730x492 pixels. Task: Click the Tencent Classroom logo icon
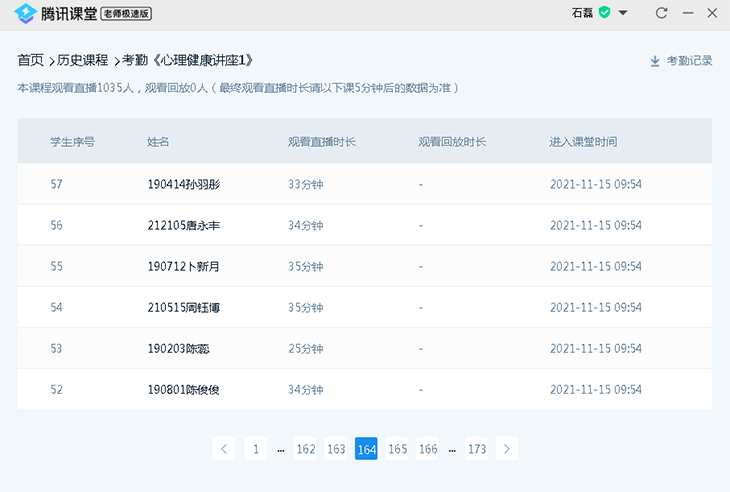[x=25, y=13]
